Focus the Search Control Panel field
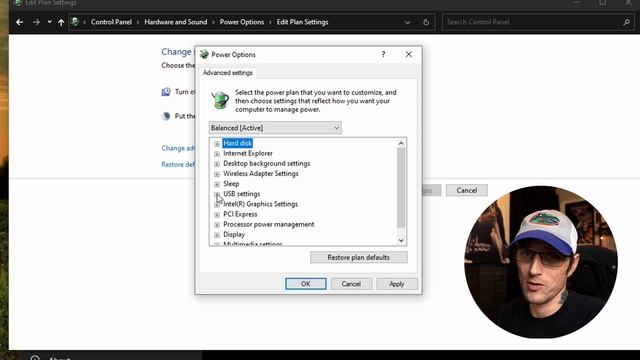 (x=538, y=22)
